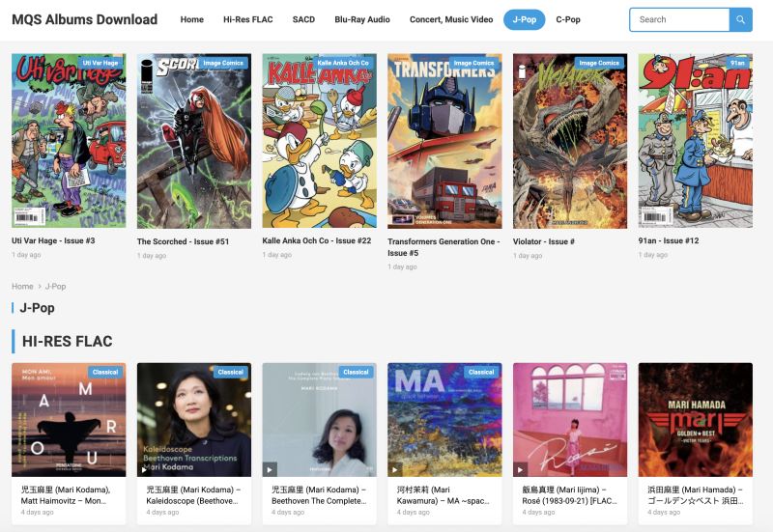Click Transformers Generation One Issue #5 title
773x532 pixels.
click(444, 247)
